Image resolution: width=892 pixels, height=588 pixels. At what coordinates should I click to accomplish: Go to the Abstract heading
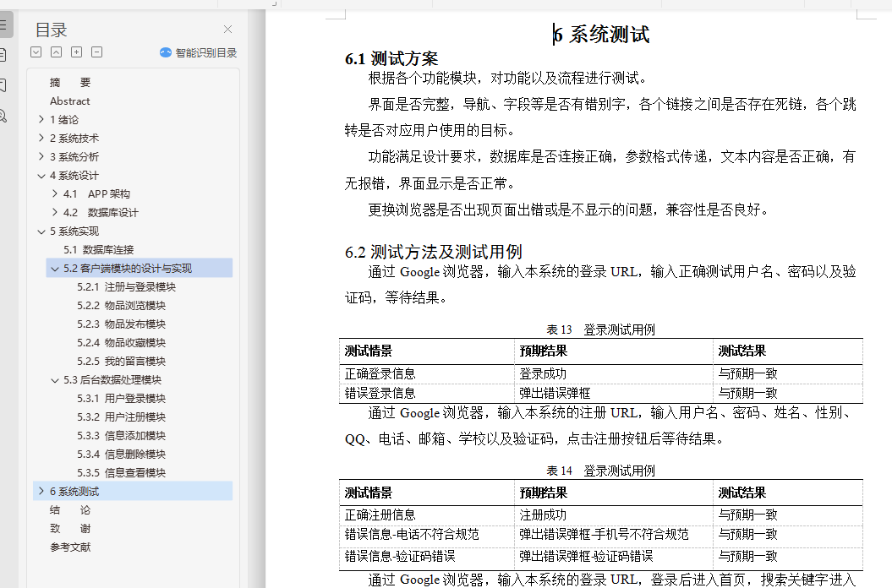click(x=70, y=101)
